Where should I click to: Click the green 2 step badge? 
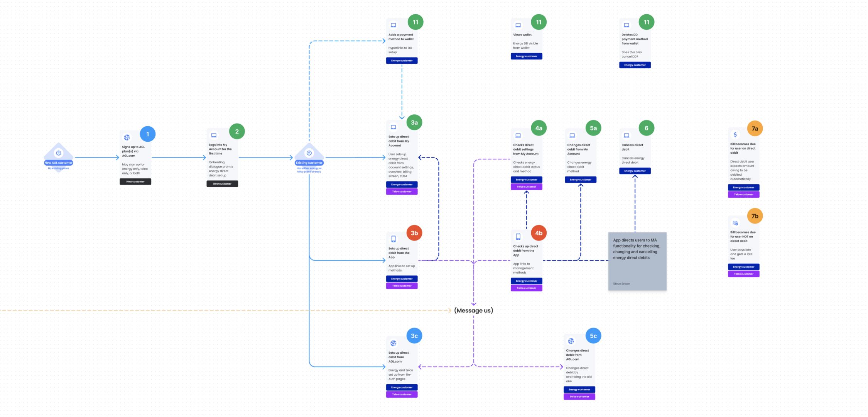[237, 131]
